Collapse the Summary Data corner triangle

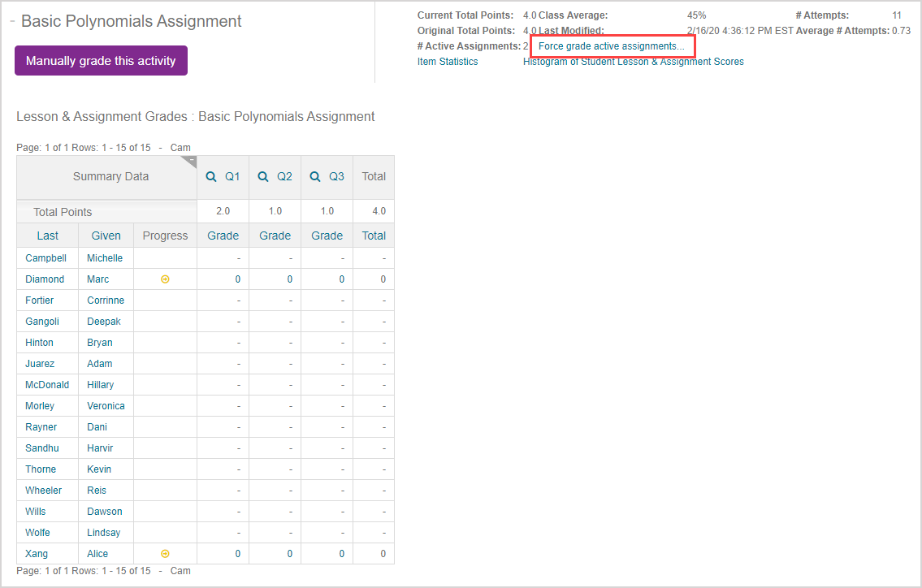point(191,161)
